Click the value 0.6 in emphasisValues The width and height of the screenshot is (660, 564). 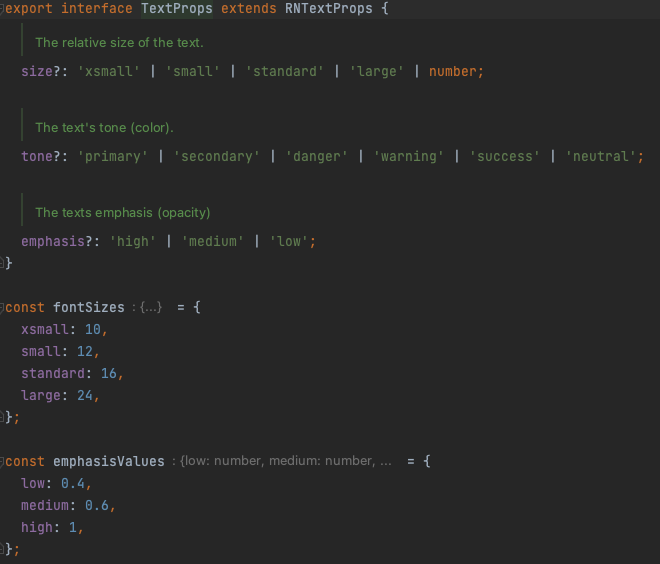pyautogui.click(x=97, y=505)
